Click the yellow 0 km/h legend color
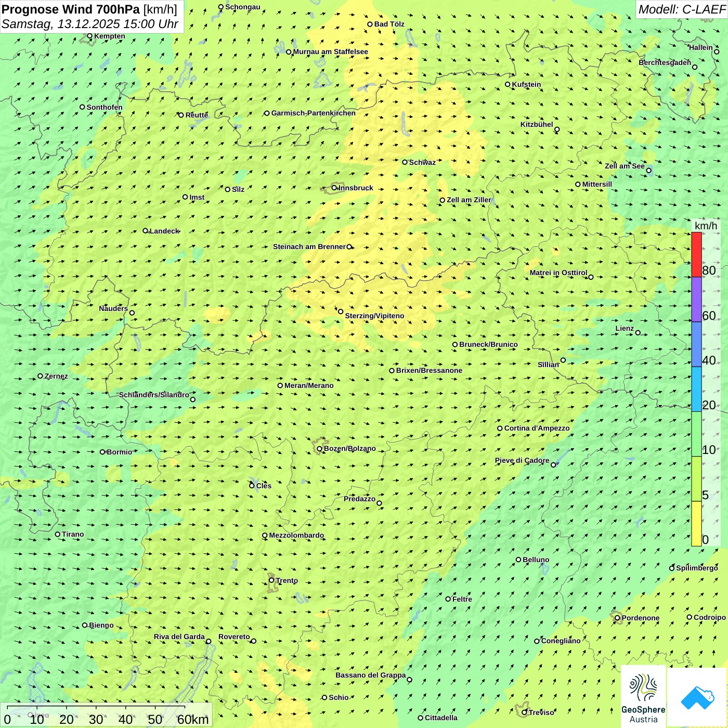The height and width of the screenshot is (728, 728). pyautogui.click(x=696, y=524)
